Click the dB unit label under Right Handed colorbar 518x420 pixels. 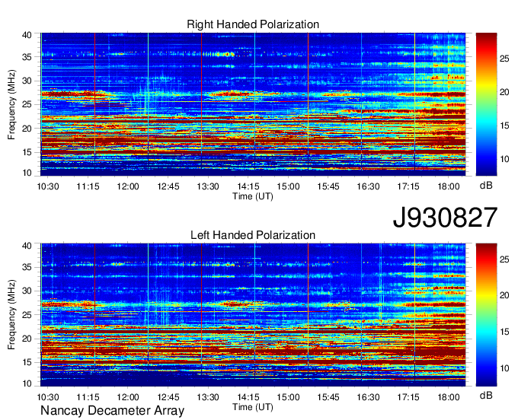(486, 185)
